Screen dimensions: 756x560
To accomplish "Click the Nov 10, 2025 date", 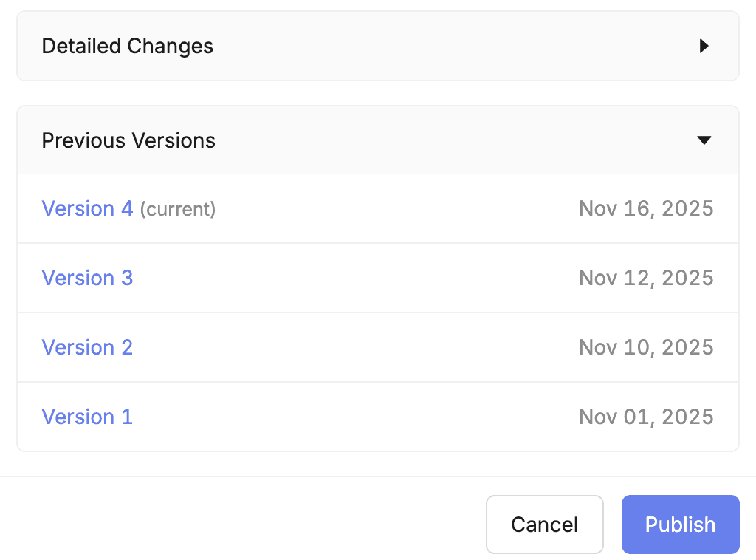I will coord(646,347).
